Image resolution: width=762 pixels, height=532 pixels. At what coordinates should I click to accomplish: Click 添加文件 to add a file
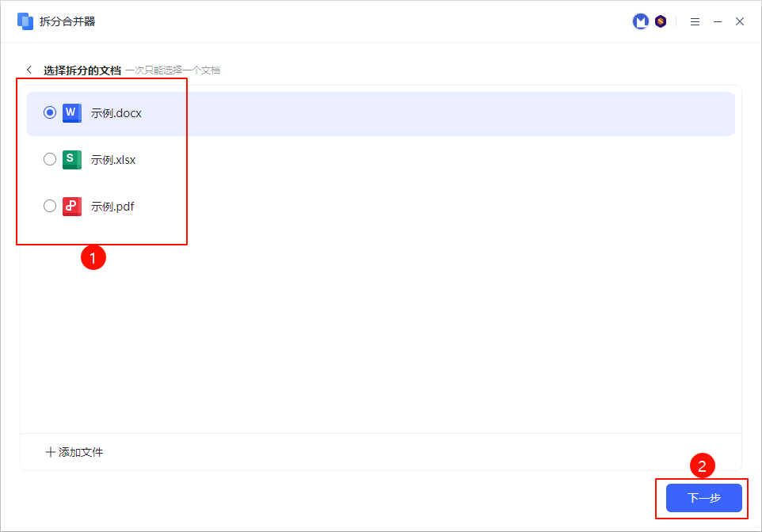[74, 452]
